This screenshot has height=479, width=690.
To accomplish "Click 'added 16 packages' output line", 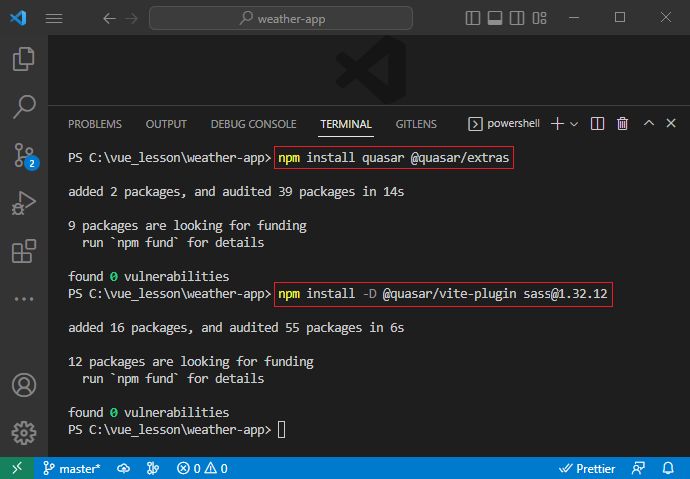I will [236, 328].
